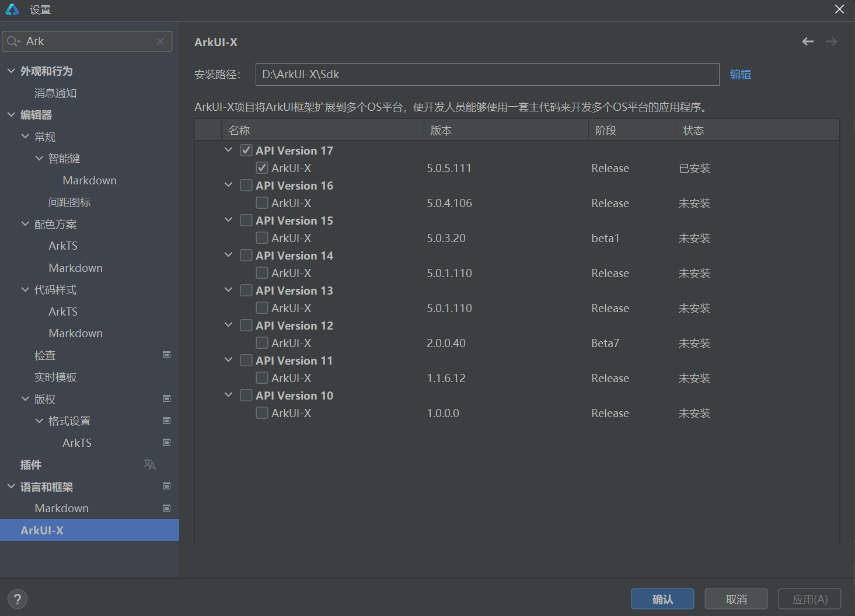Collapse the API Version 16 row
This screenshot has width=855, height=616.
(228, 185)
